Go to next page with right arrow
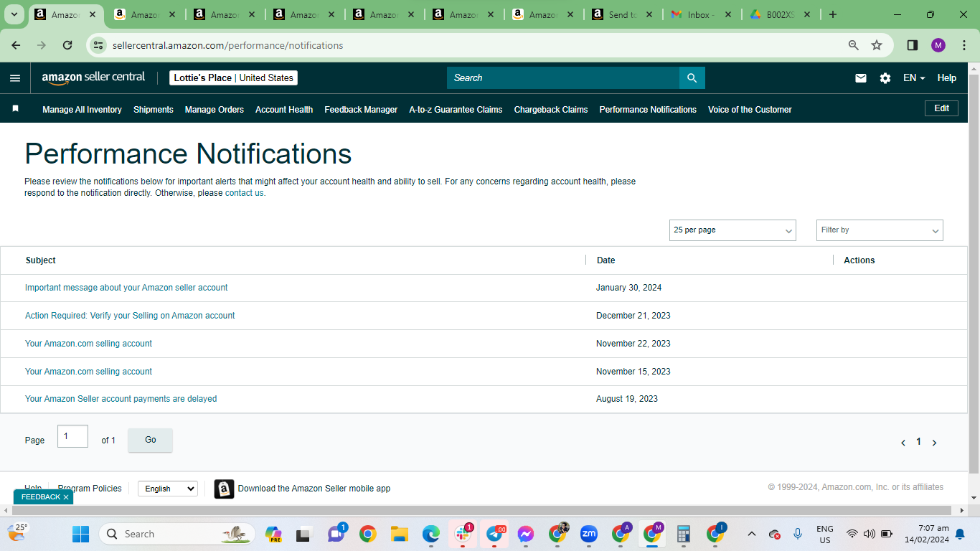Screen dimensions: 980x551 (934, 443)
